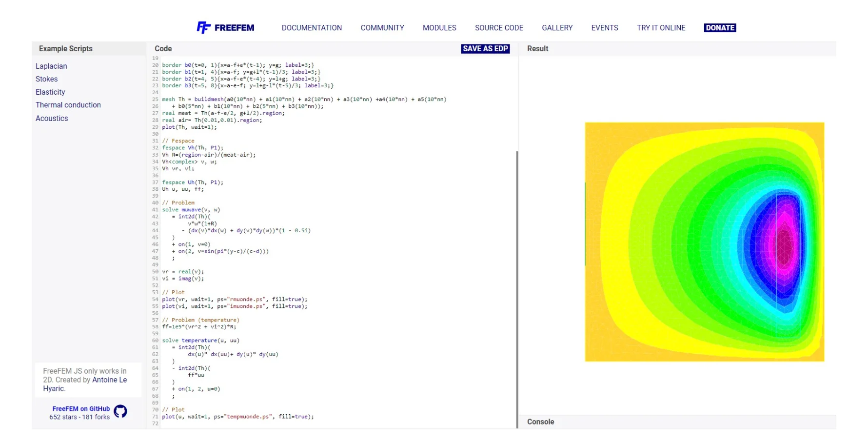This screenshot has height=444, width=868.
Task: Visit the Events page
Action: [605, 28]
